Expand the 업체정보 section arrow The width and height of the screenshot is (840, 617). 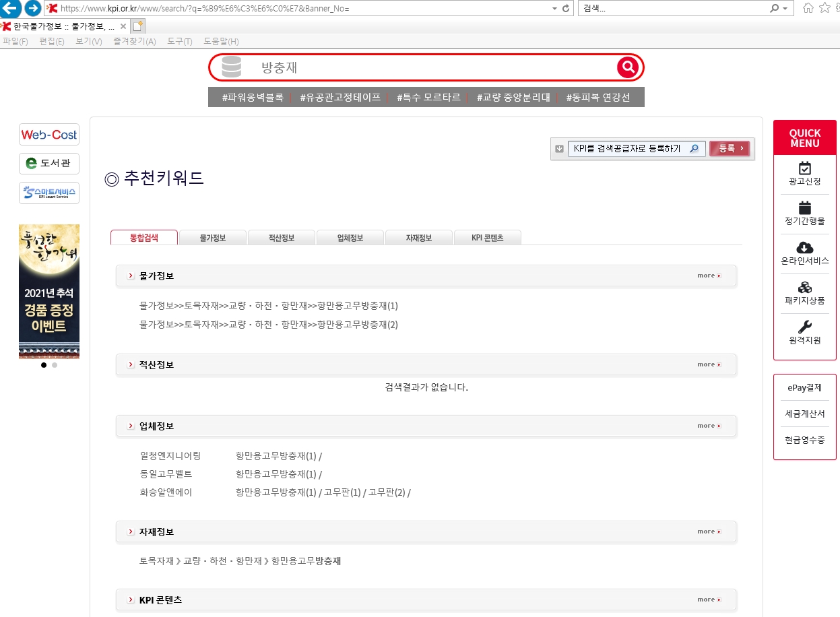click(131, 426)
